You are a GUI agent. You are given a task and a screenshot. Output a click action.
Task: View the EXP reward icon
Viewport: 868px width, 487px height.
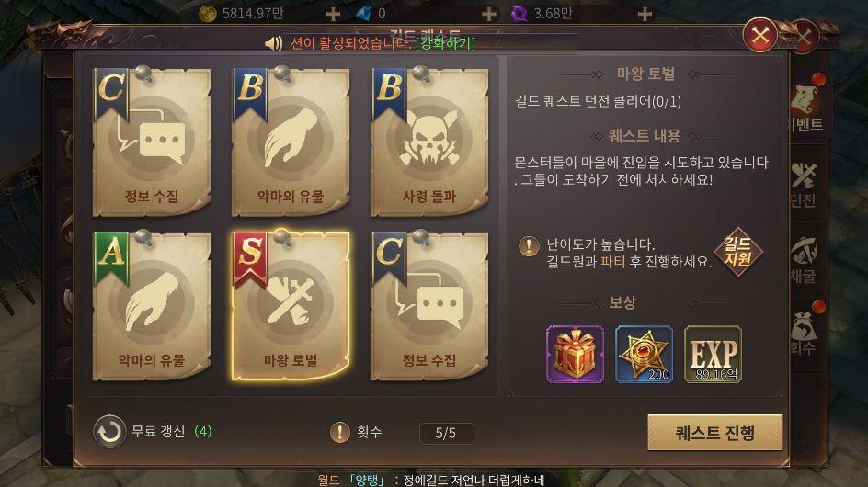[713, 354]
